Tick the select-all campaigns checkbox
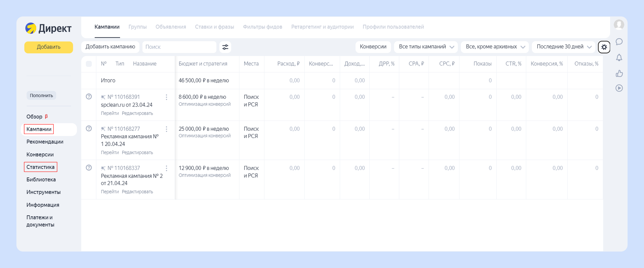Screen dimensions: 644x268 (89, 64)
